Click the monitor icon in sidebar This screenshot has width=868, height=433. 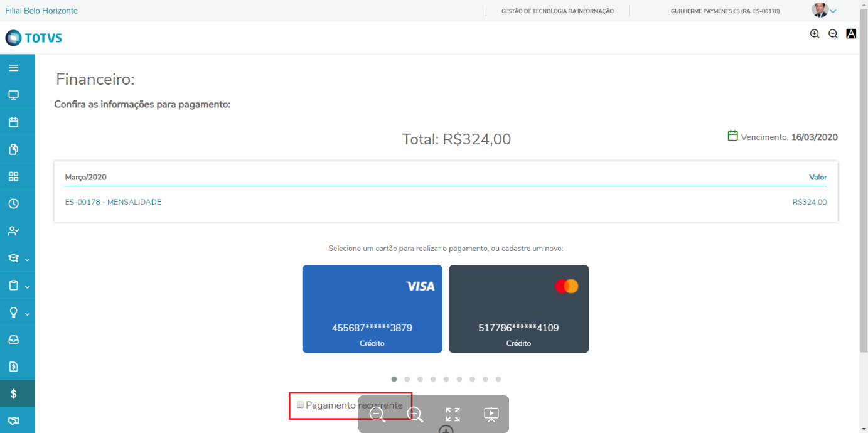click(x=13, y=95)
